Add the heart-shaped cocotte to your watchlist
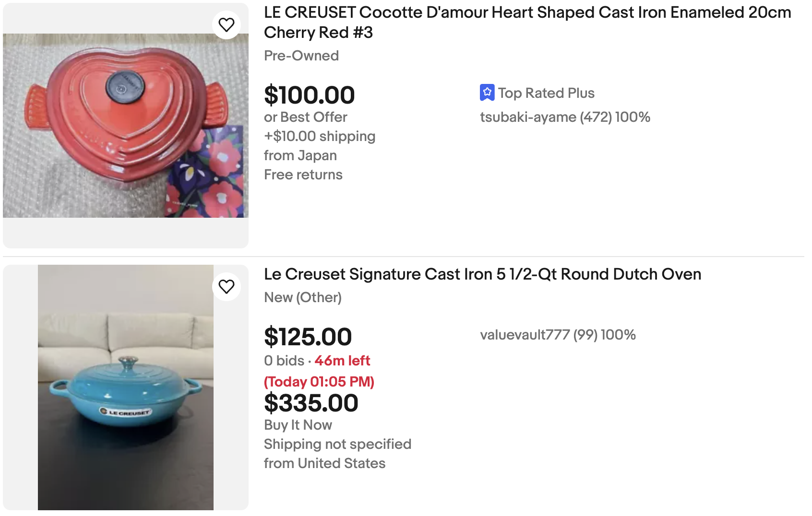Screen dimensions: 812x516 [x=227, y=24]
